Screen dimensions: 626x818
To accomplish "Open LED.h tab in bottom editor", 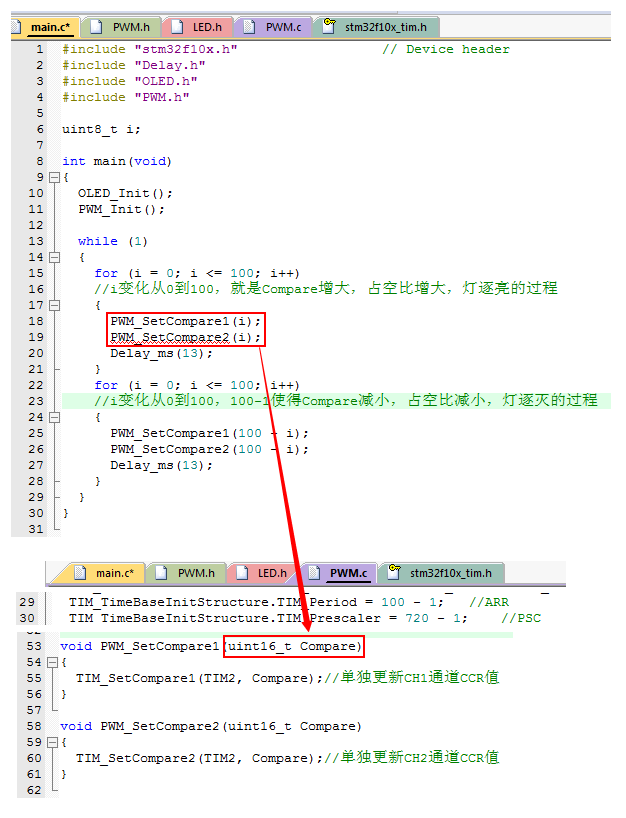I will [263, 573].
